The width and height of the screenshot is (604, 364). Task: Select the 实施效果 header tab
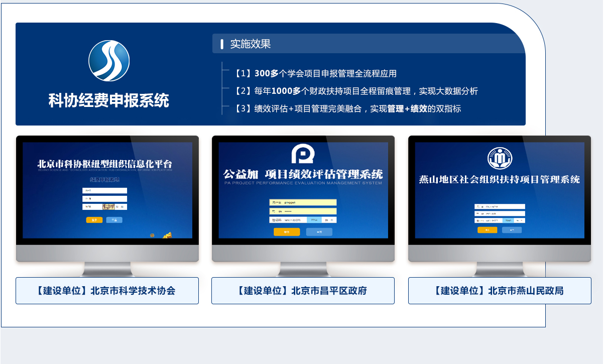point(241,44)
